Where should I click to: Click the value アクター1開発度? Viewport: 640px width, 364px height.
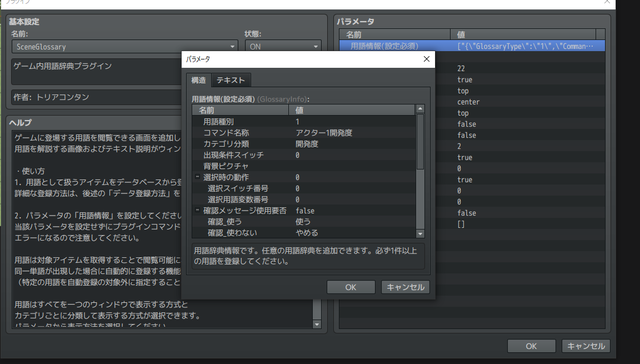(324, 133)
